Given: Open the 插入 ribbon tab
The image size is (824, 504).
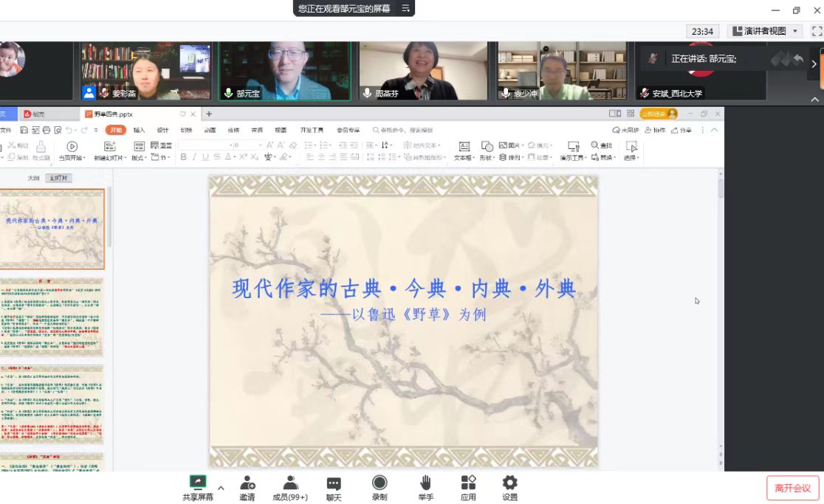Looking at the screenshot, I should pyautogui.click(x=139, y=130).
